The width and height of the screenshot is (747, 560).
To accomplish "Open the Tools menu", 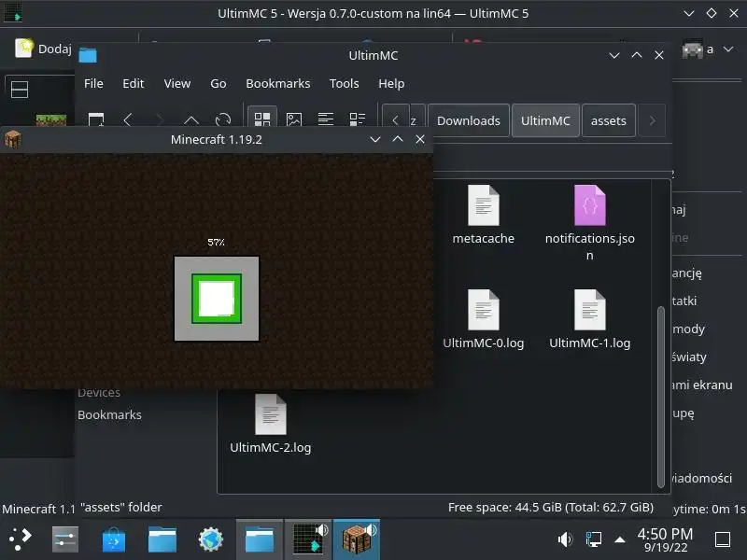I will click(344, 83).
